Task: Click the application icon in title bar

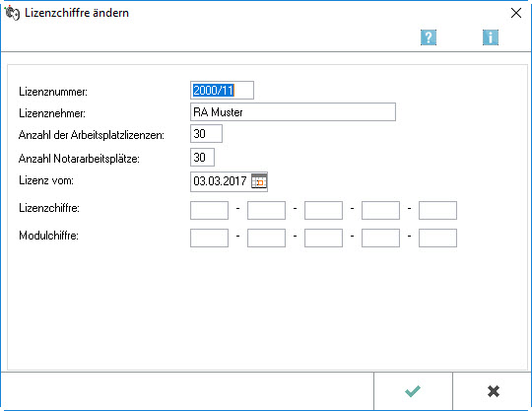Action: tap(12, 13)
